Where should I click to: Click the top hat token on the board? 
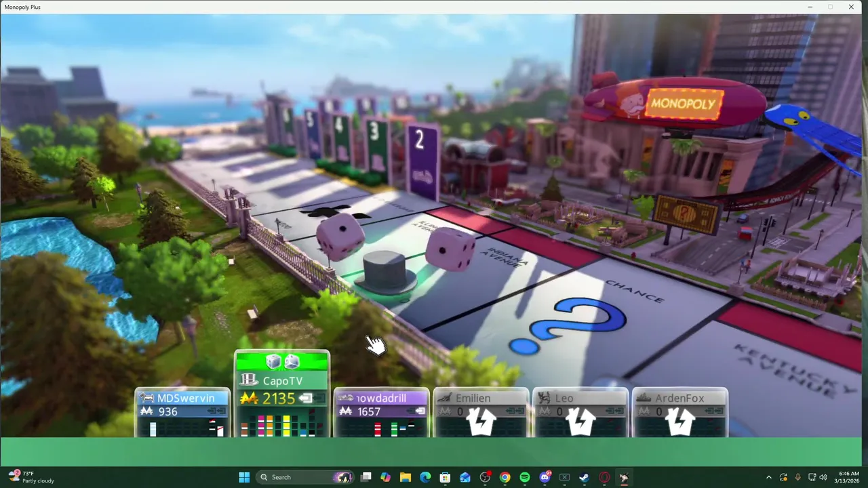click(386, 273)
